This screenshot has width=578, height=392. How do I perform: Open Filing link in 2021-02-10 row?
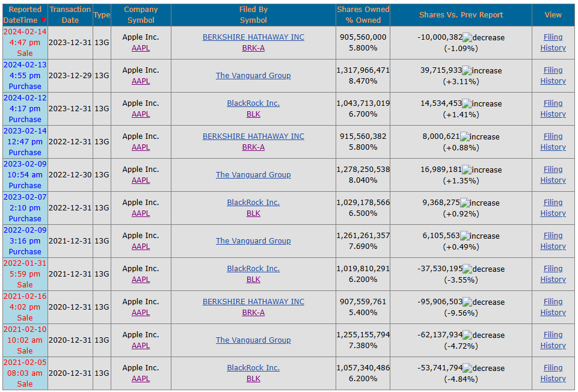click(x=553, y=334)
